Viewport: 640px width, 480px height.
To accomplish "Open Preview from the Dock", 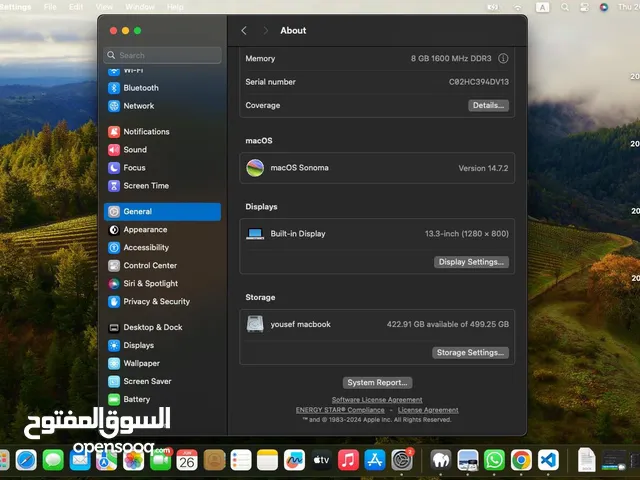I will 468,460.
